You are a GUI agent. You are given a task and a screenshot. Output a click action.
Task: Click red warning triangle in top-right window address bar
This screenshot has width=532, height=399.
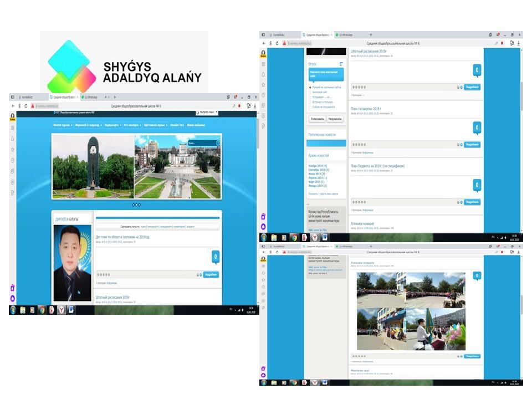click(x=284, y=43)
